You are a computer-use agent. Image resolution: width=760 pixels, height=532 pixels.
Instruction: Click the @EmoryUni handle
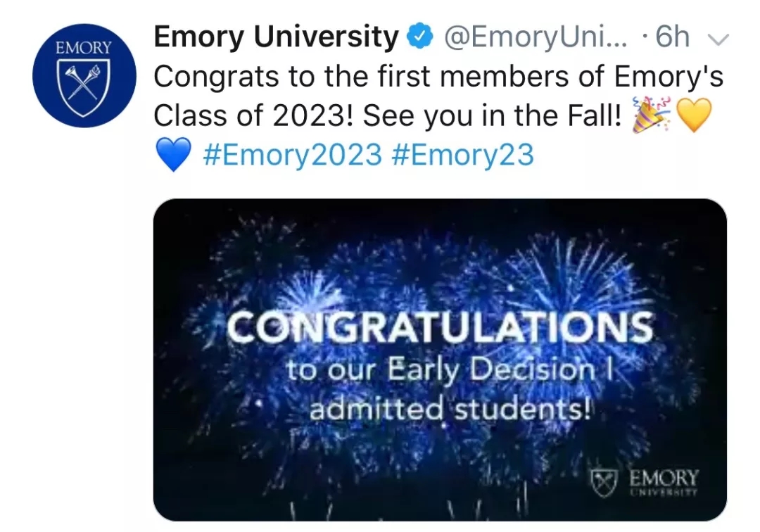[x=535, y=37]
